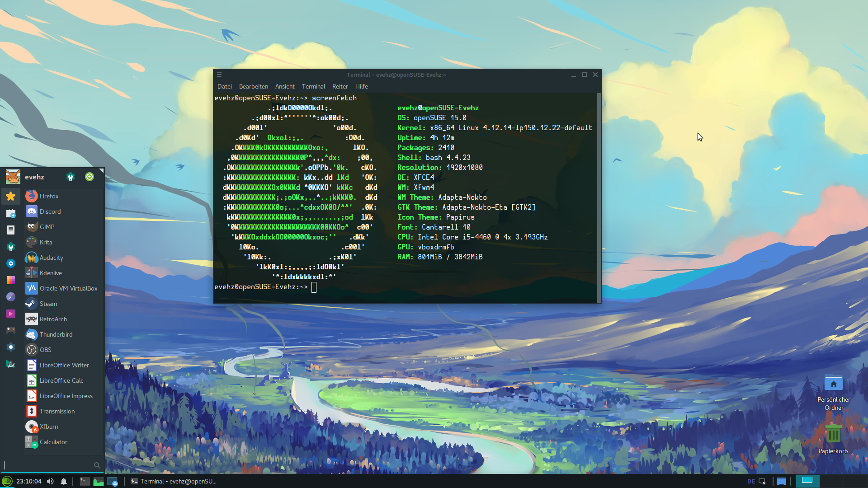The image size is (868, 488).
Task: Open Thunderbird mail client entry
Action: [x=64, y=334]
